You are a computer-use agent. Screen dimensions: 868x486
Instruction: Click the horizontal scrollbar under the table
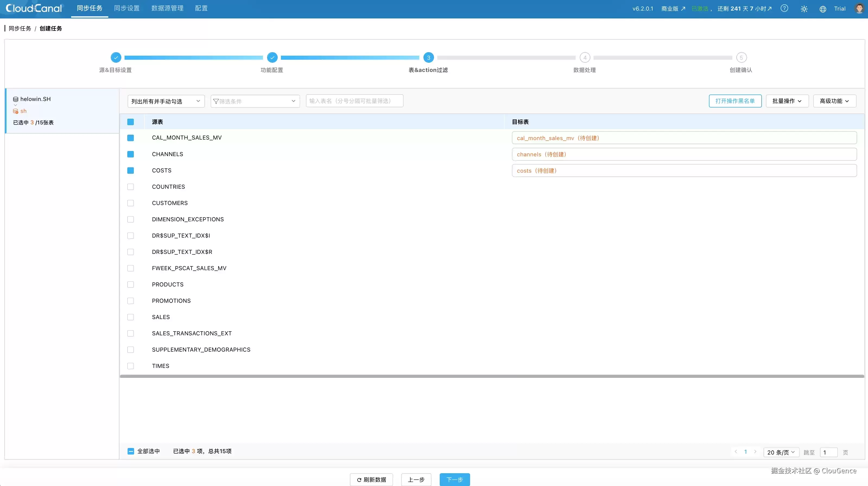pyautogui.click(x=492, y=376)
